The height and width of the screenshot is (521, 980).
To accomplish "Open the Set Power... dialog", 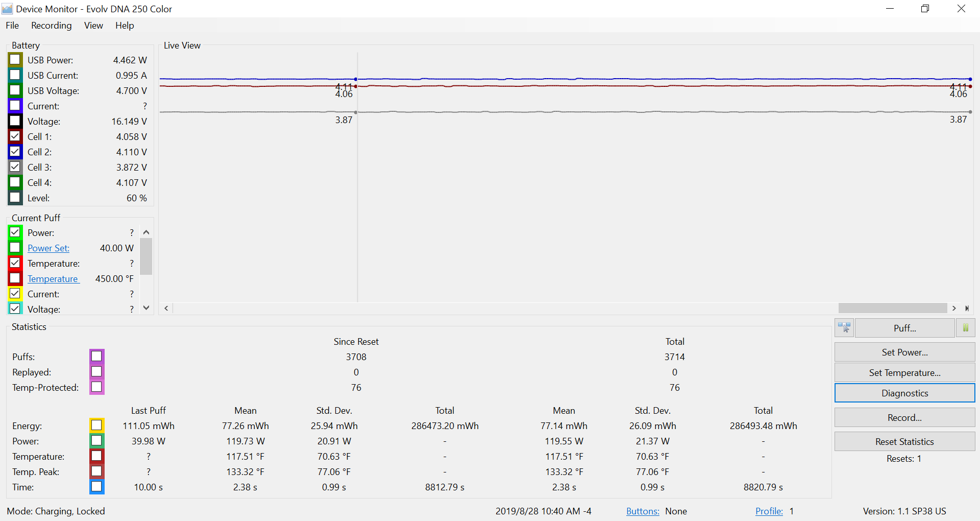I will pos(904,352).
